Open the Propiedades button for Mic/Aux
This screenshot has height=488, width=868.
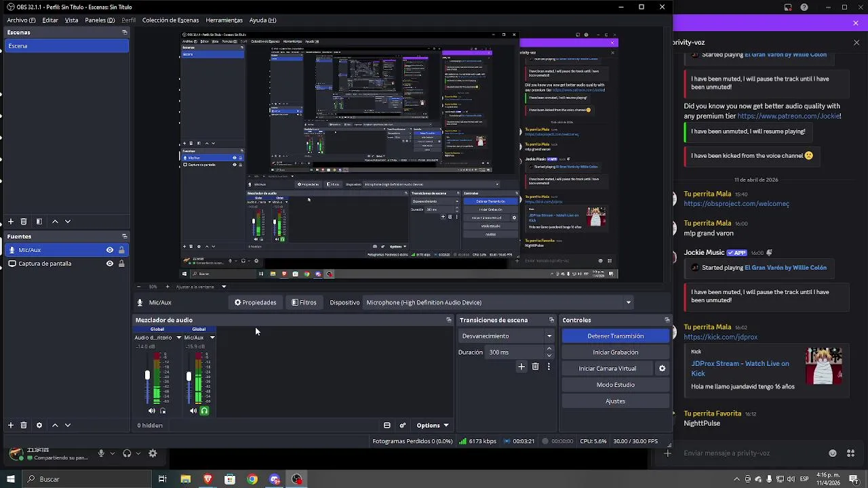click(x=255, y=302)
